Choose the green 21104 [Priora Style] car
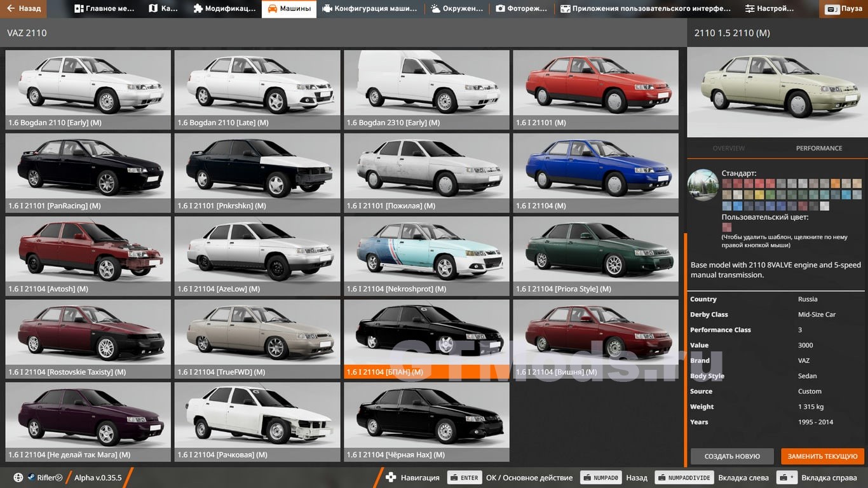868x488 pixels. click(596, 256)
